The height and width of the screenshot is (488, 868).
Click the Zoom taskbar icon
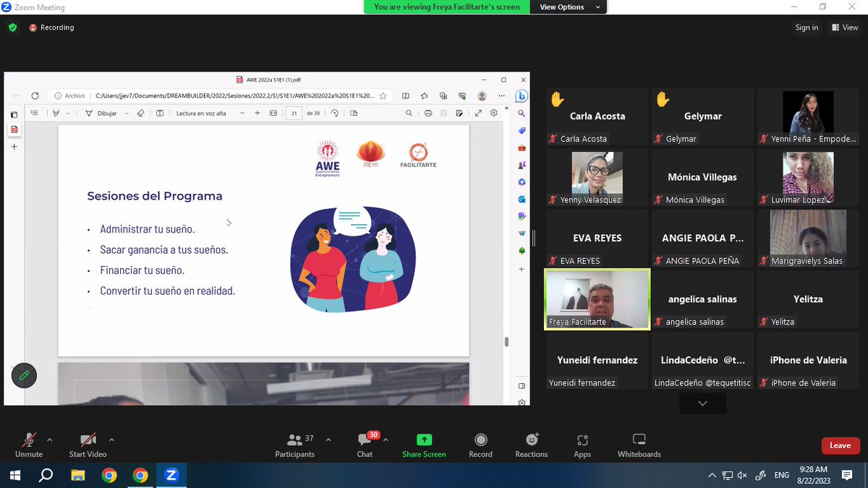[171, 475]
